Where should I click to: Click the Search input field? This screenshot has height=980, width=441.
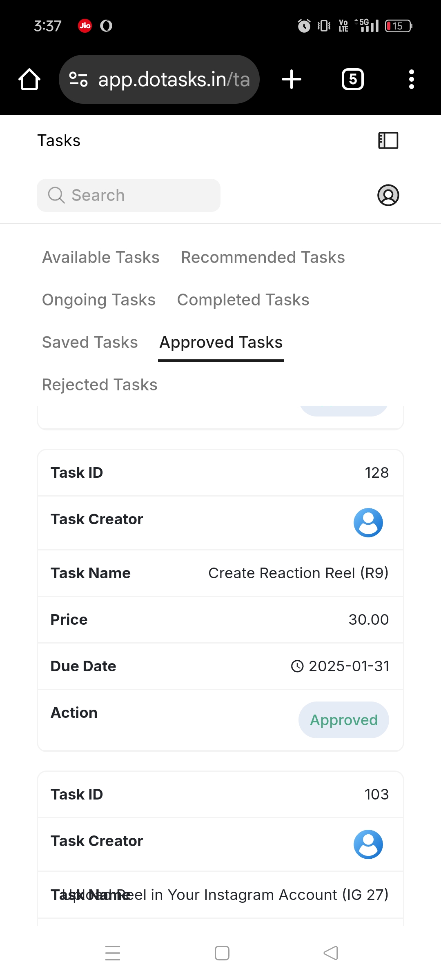point(129,195)
